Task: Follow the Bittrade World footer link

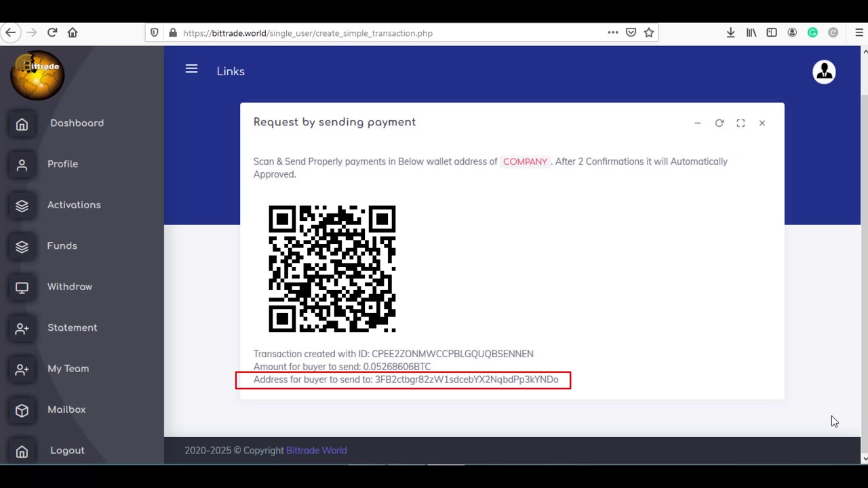Action: coord(316,450)
